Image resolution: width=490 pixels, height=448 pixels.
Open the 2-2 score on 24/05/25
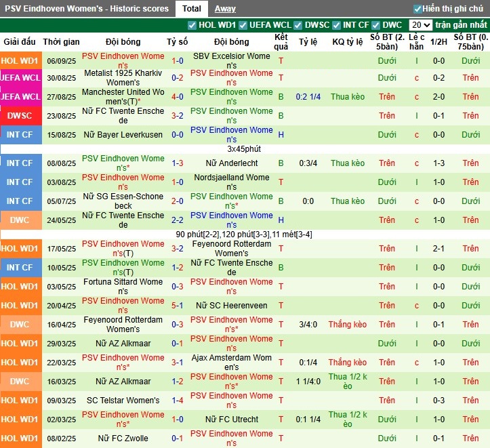177,220
